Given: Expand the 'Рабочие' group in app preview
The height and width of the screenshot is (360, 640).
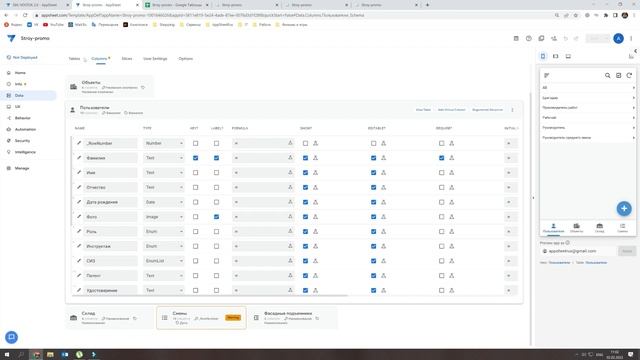Looking at the screenshot, I should [588, 118].
